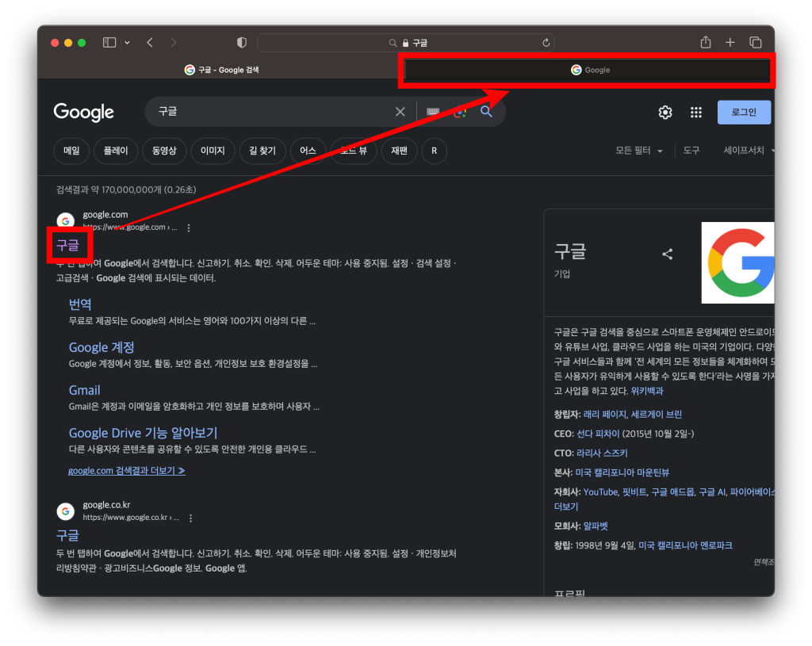
Task: Open the Gmail sitelink
Action: pyautogui.click(x=84, y=390)
